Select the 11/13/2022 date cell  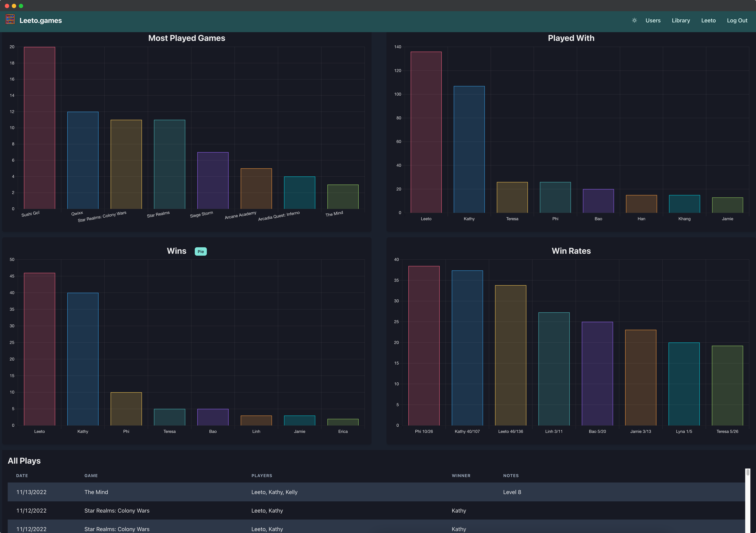tap(31, 492)
